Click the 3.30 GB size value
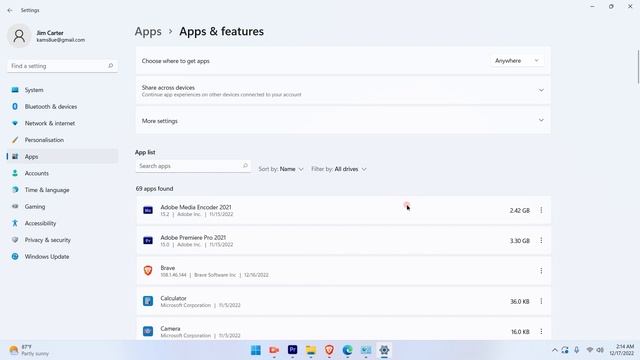Image resolution: width=640 pixels, height=360 pixels. (520, 241)
